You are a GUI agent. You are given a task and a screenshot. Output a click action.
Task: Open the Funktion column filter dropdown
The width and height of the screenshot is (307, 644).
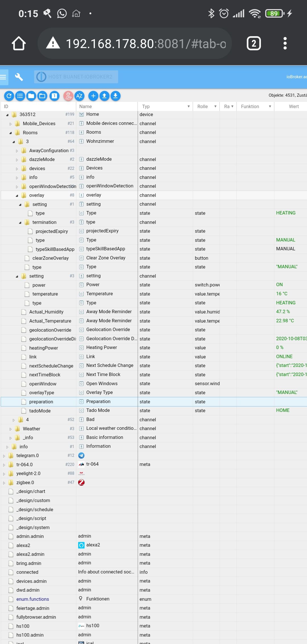pyautogui.click(x=270, y=106)
